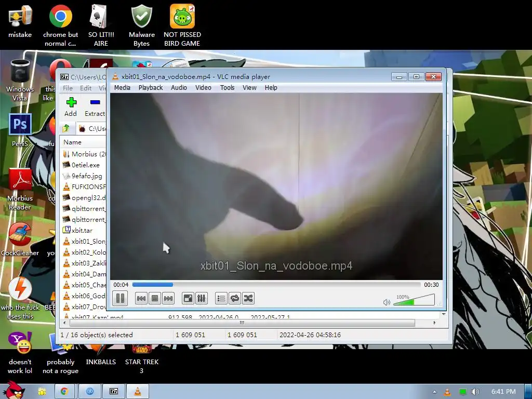Select opengl32 file in 7-Zip list

[84, 197]
